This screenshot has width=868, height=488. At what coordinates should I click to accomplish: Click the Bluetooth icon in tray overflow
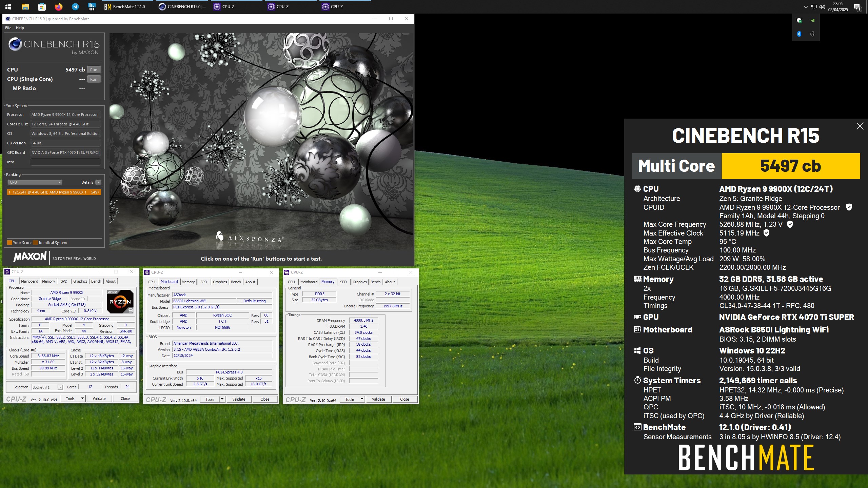point(799,34)
